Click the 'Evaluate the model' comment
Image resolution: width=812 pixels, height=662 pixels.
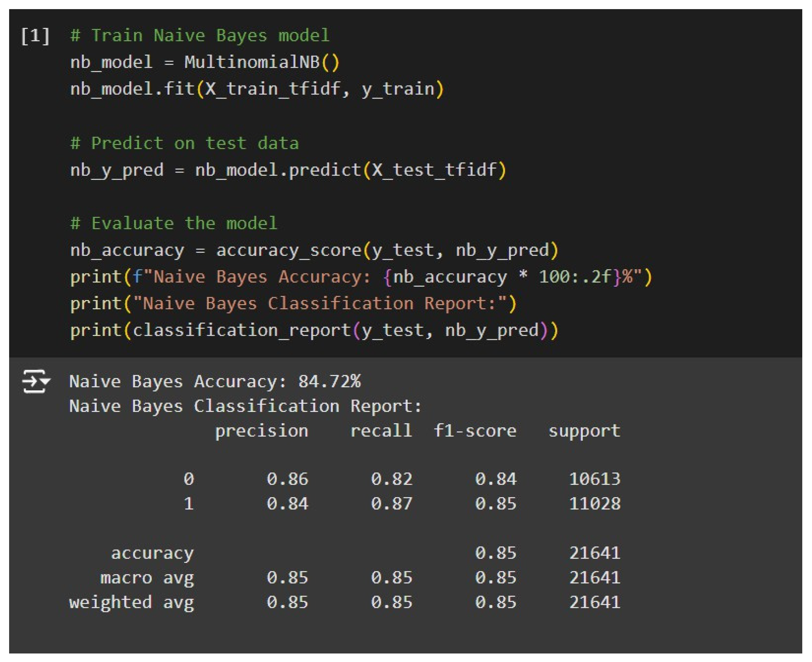pos(174,223)
